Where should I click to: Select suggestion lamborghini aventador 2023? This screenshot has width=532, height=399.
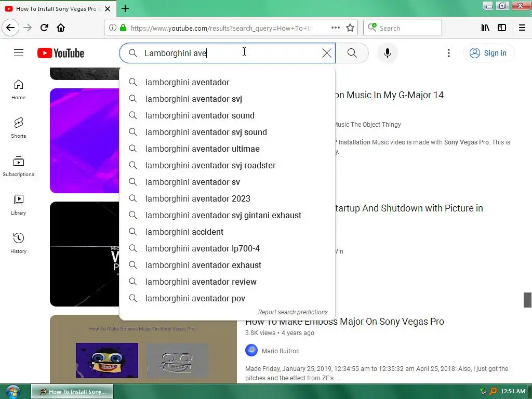[x=227, y=198]
